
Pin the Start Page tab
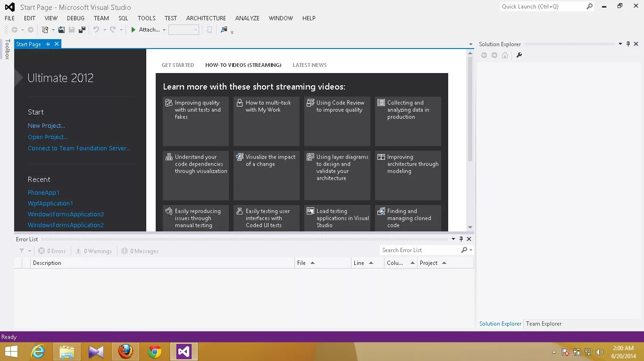pos(48,44)
